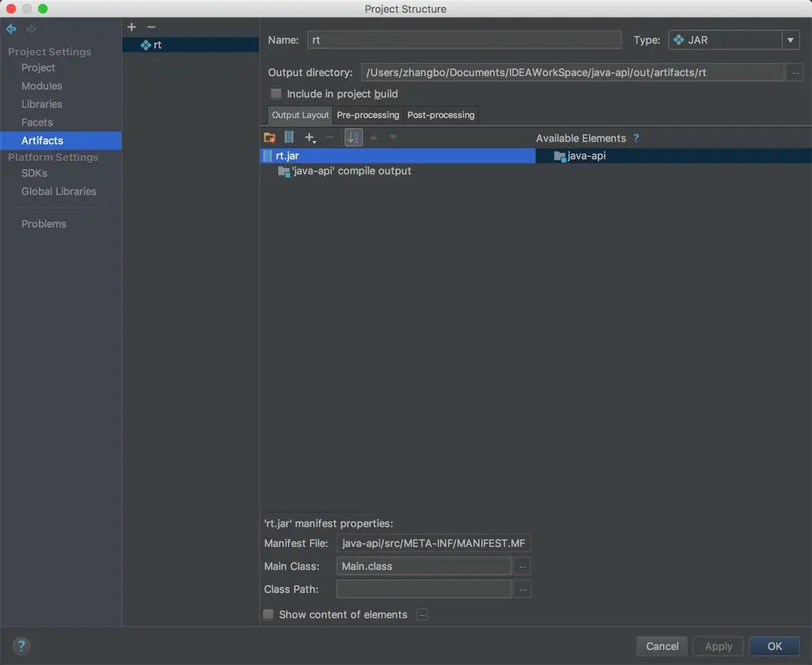812x665 pixels.
Task: Move element down arrow in layout toolbar
Action: coord(393,137)
